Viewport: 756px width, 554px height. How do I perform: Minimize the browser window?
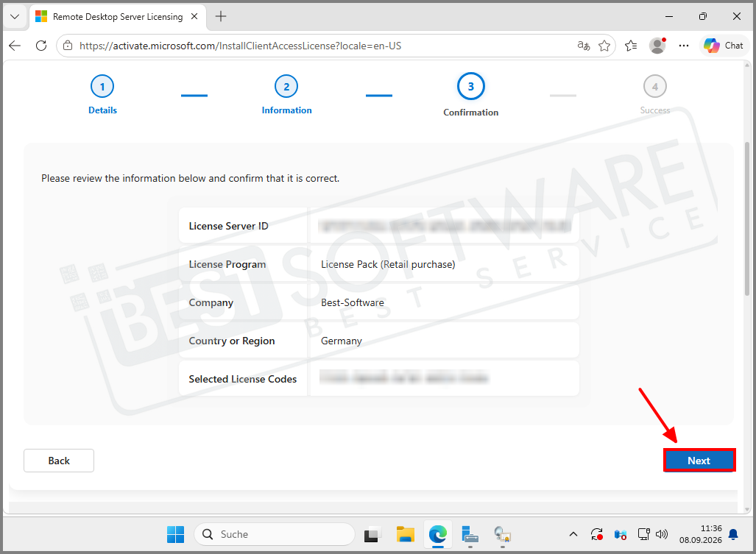(x=669, y=16)
